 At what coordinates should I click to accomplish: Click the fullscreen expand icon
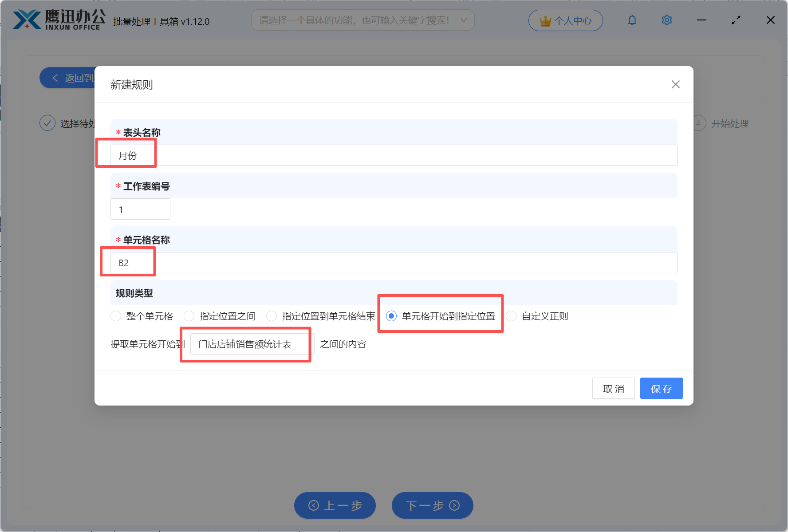click(x=736, y=20)
